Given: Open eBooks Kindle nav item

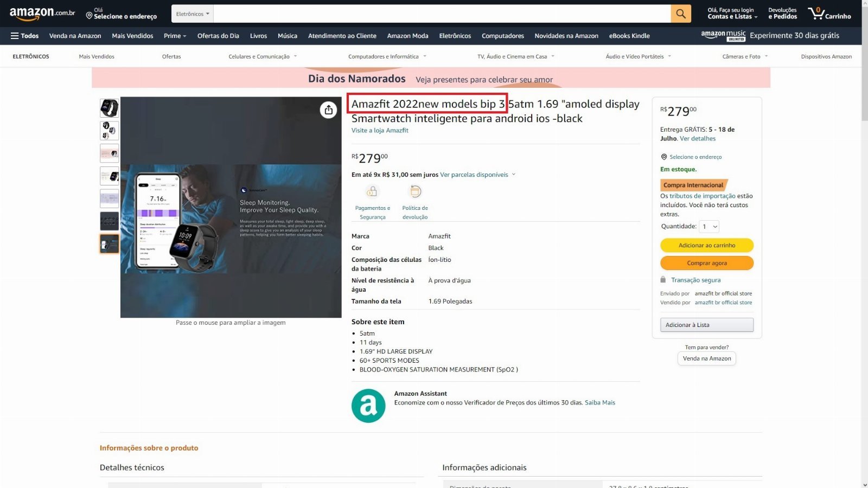Looking at the screenshot, I should (x=629, y=36).
